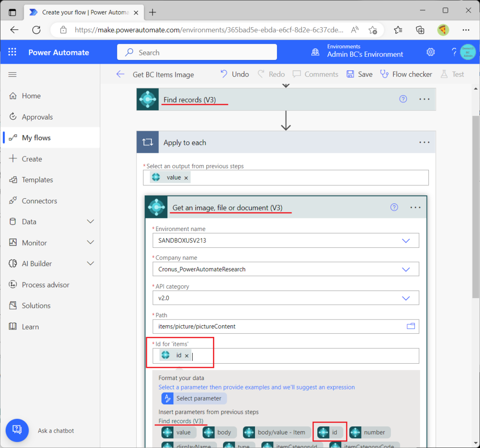Screen dimensions: 480x448
Task: Expand the Data section chevron
Action: [x=90, y=222]
